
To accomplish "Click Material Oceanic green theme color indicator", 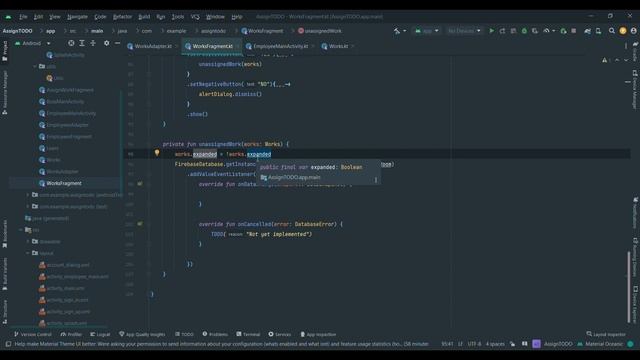I will click(x=631, y=344).
